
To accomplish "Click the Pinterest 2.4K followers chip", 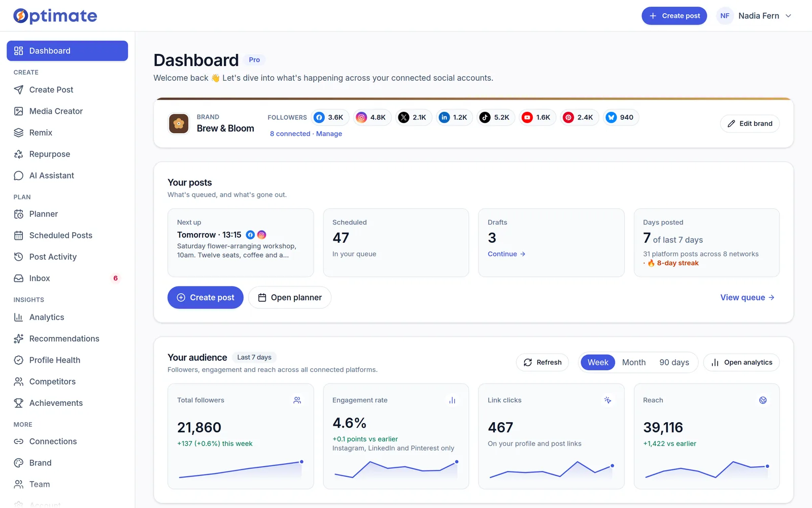I will point(580,117).
